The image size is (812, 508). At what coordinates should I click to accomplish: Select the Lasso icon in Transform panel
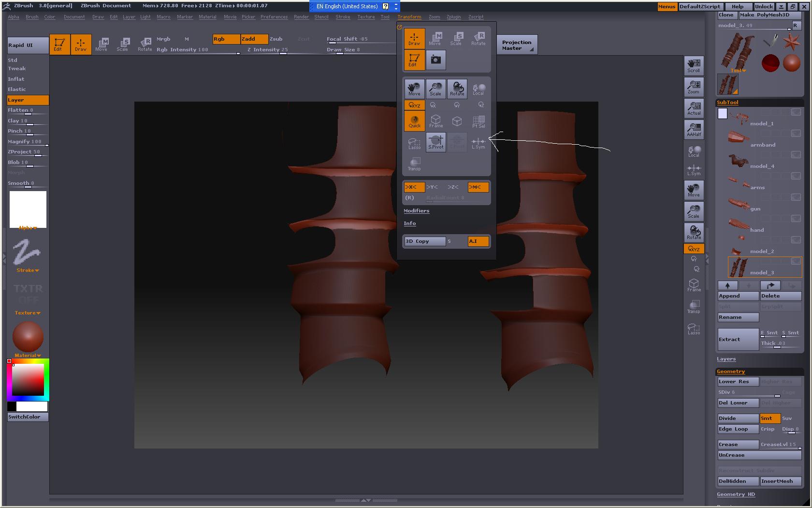click(x=414, y=142)
